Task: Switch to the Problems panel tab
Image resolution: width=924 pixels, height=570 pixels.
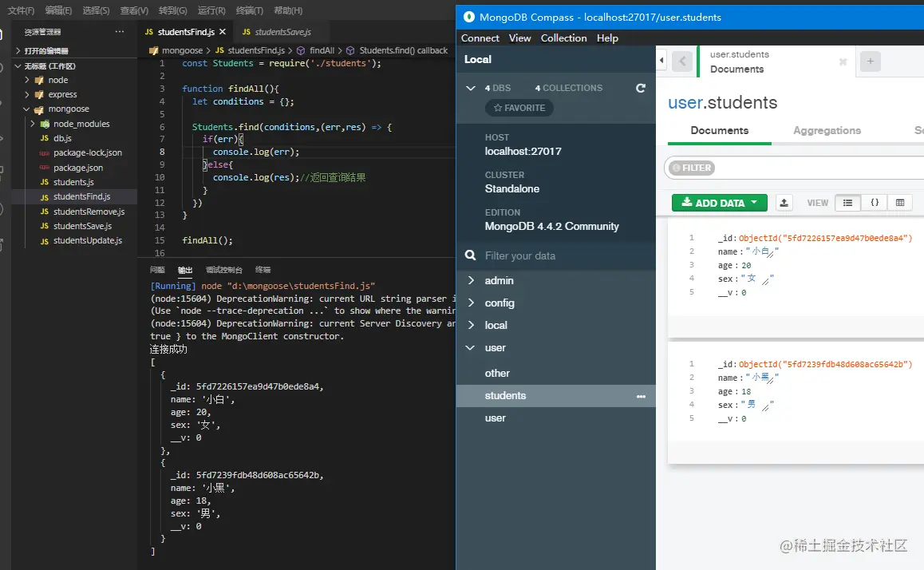Action: 157,270
